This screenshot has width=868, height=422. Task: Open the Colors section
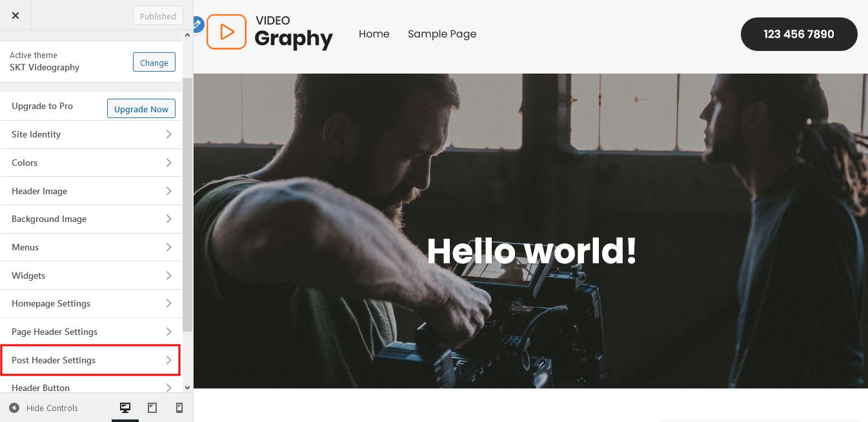tap(92, 163)
